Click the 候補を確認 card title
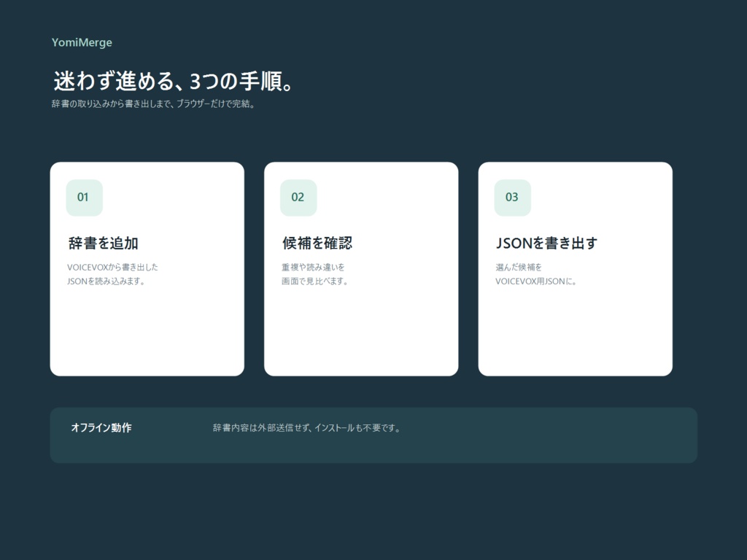 tap(317, 244)
